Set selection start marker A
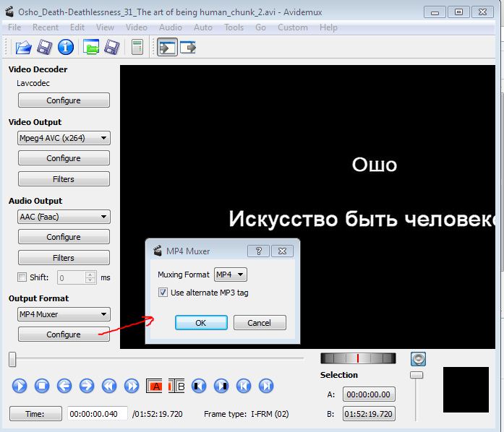 (155, 386)
